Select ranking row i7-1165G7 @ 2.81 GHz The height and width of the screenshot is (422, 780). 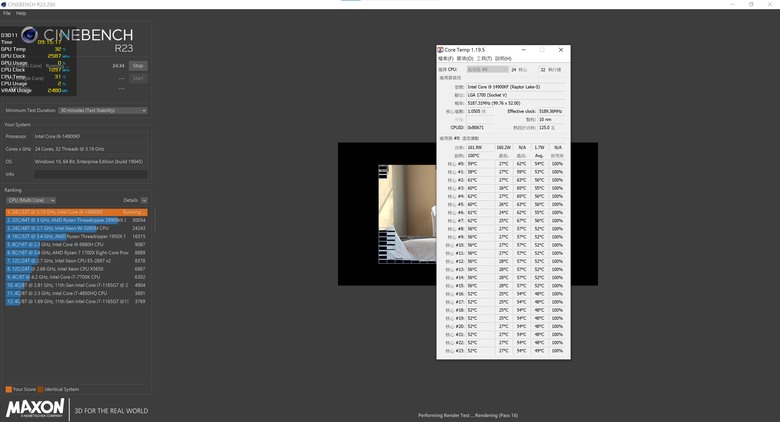click(x=77, y=285)
